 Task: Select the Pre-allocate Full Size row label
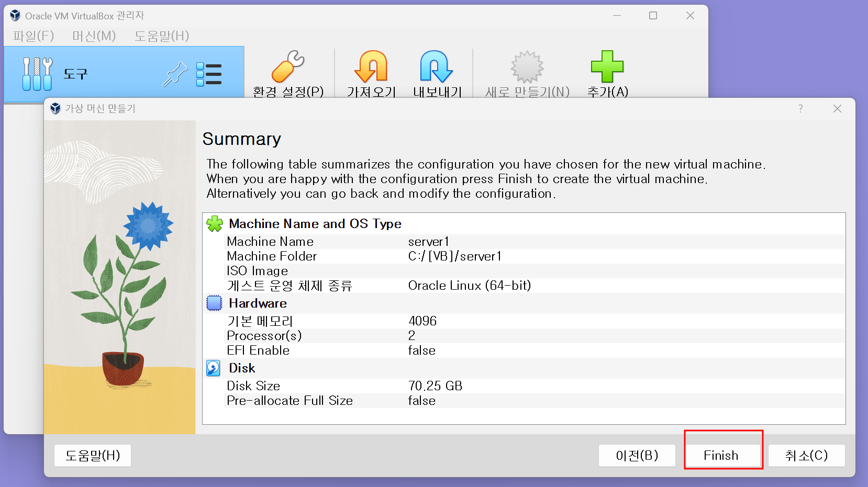pyautogui.click(x=290, y=401)
